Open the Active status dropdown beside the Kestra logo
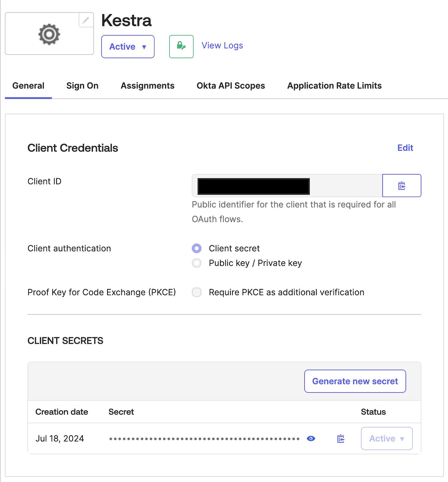The width and height of the screenshot is (448, 482). pos(128,47)
